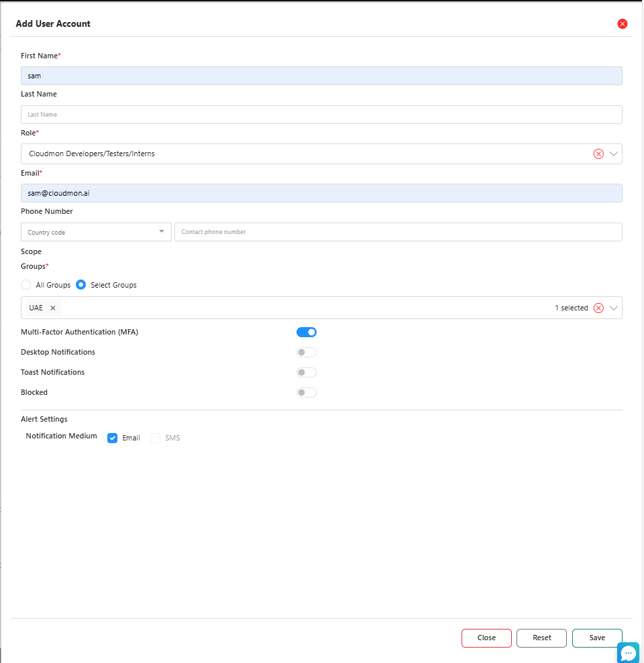Open the chat support widget icon

pos(628,652)
